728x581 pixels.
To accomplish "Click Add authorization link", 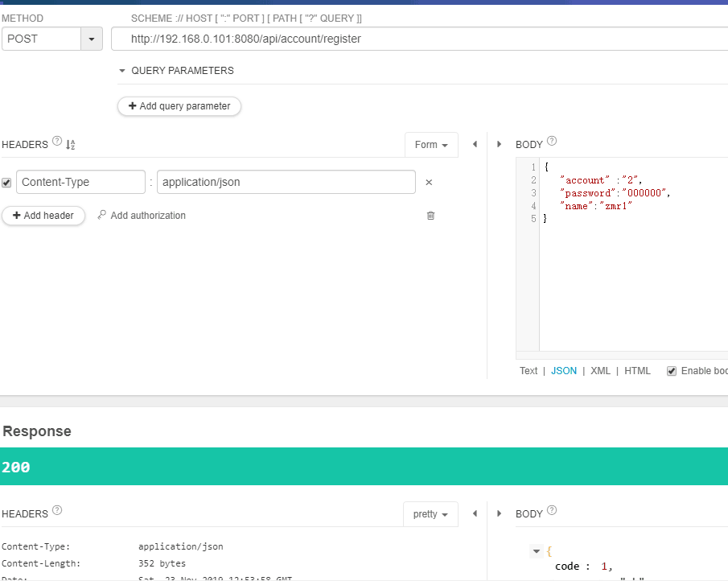I will click(142, 216).
